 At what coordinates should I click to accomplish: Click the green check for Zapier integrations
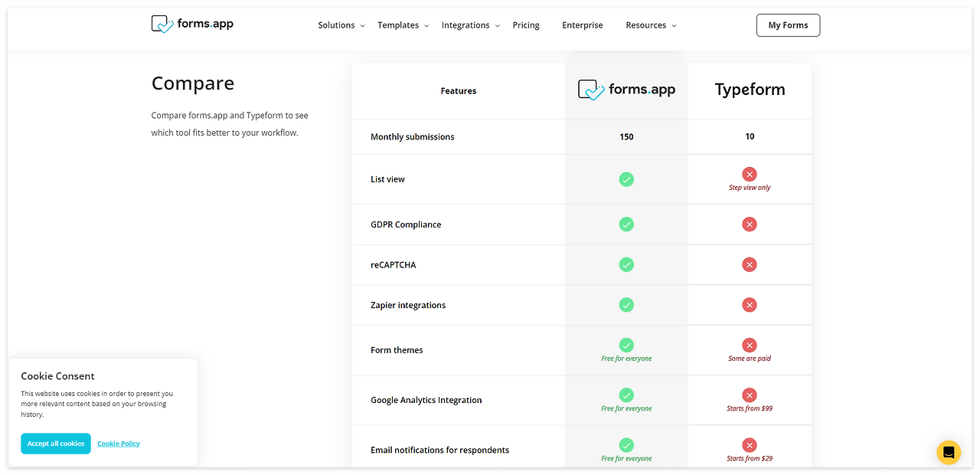pos(626,305)
